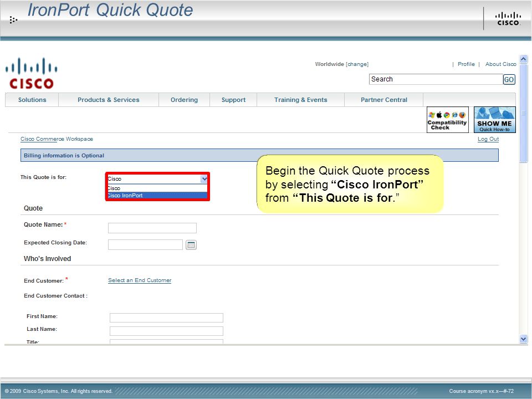Click the Search text field
This screenshot has height=399, width=532.
tap(436, 79)
